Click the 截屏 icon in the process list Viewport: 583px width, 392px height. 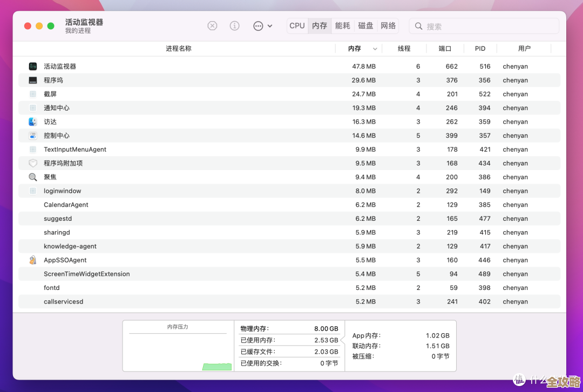tap(32, 94)
